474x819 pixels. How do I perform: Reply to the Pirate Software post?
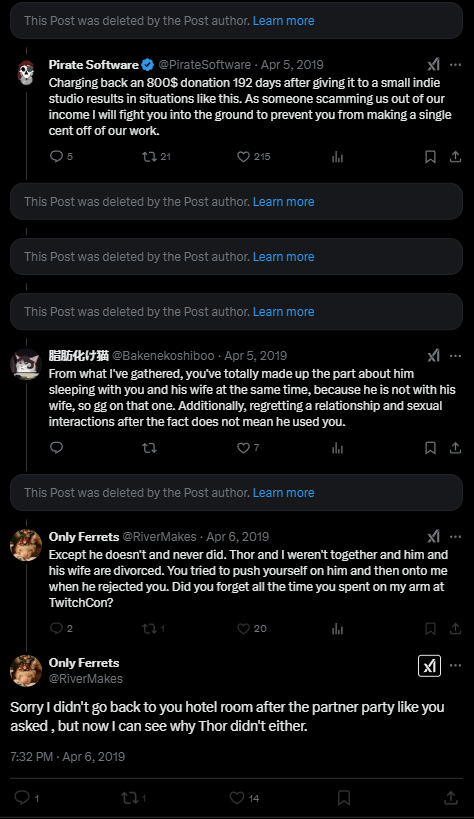coord(61,157)
